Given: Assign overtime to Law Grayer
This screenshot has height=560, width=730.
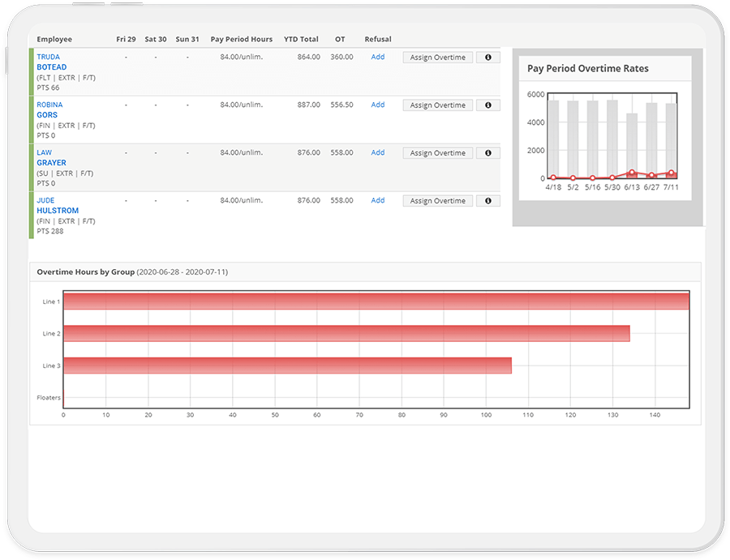Looking at the screenshot, I should click(x=438, y=153).
